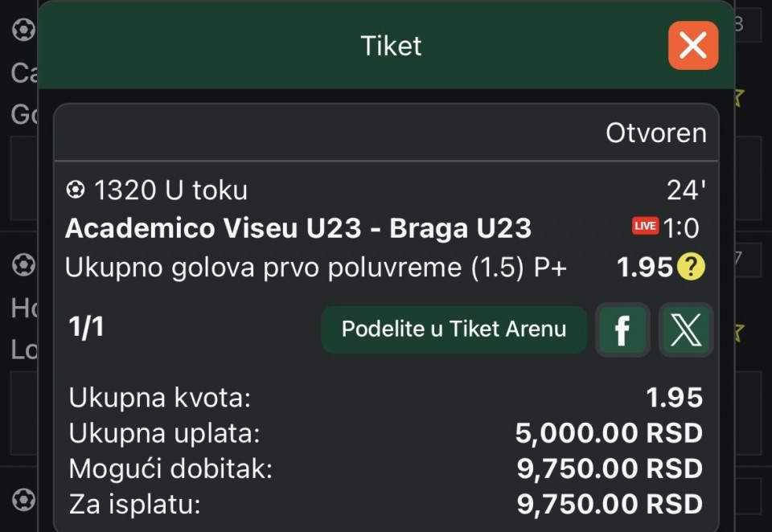Open Academico Viseu U23 - Braga U23 match
This screenshot has width=772, height=532.
(298, 228)
